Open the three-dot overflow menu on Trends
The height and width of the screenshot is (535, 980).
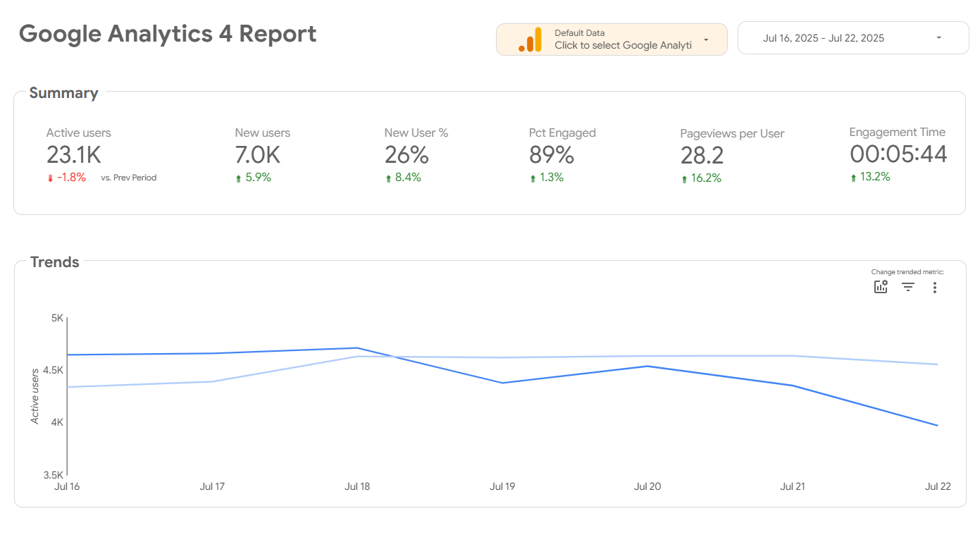coord(935,287)
